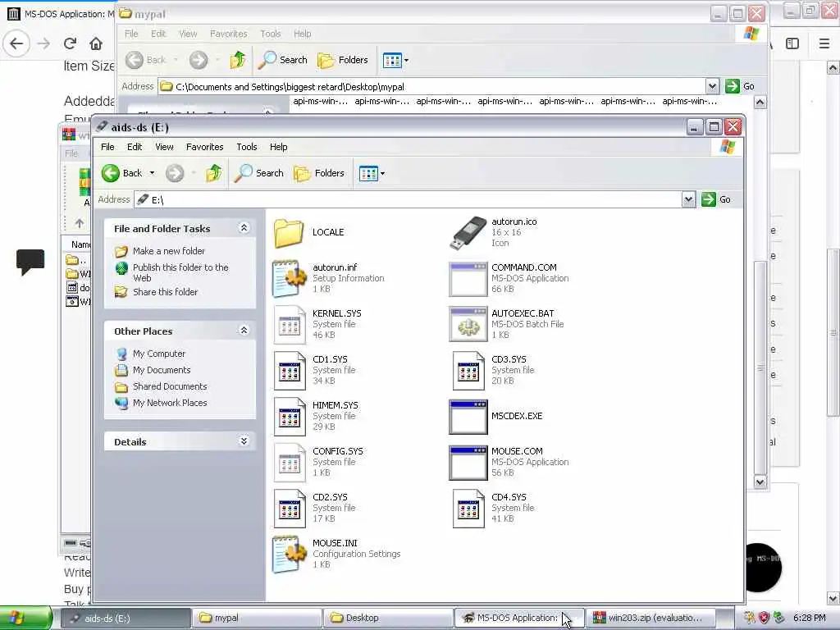Viewport: 840px width, 630px height.
Task: Click Search in the mypal window toolbar
Action: point(283,60)
